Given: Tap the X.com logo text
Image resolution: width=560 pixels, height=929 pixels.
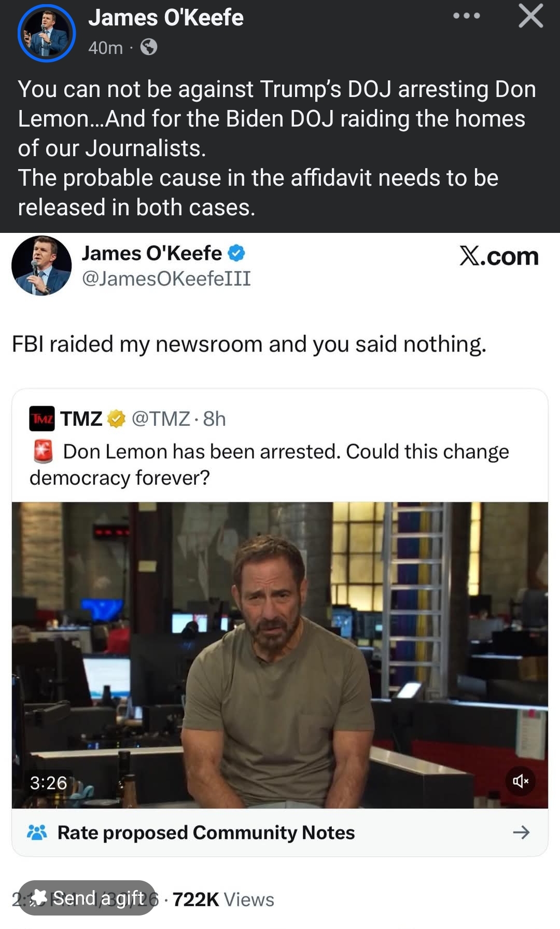Looking at the screenshot, I should point(499,256).
